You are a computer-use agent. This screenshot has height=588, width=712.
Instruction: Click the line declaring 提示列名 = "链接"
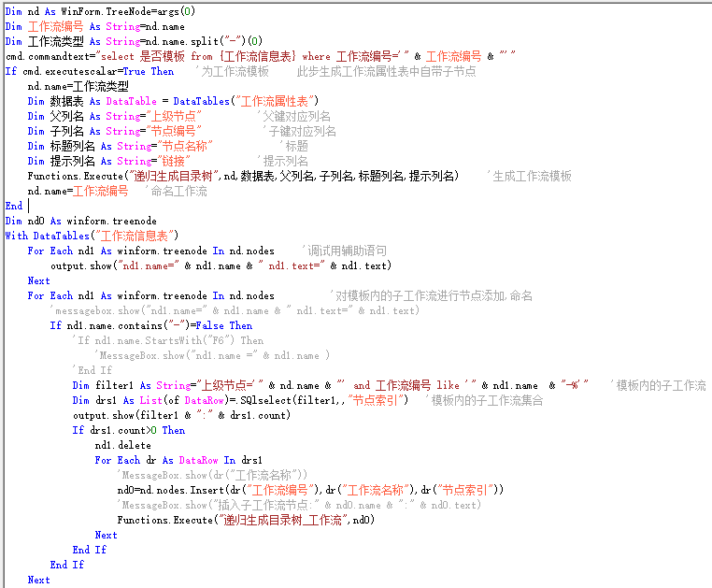click(109, 162)
